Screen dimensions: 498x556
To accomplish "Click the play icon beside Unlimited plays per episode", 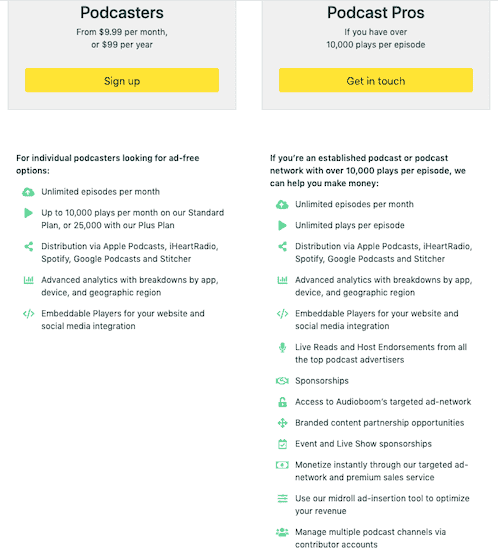I will [x=282, y=226].
